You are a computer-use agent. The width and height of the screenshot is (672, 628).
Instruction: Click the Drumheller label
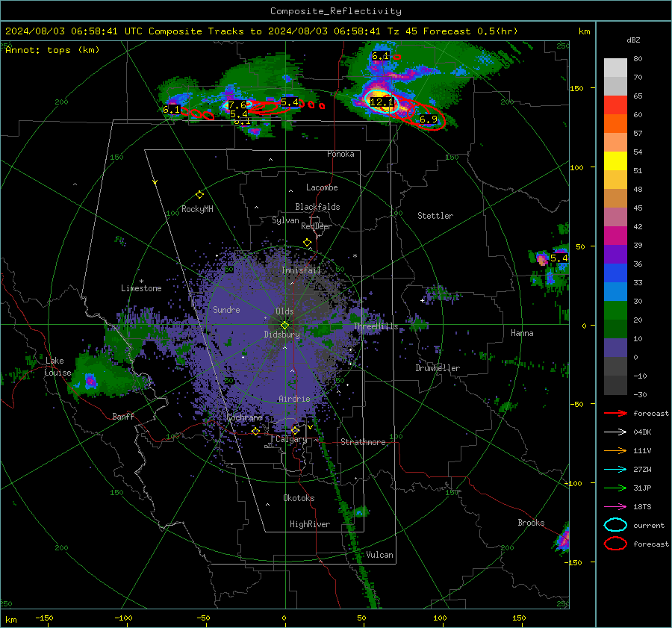pos(438,368)
